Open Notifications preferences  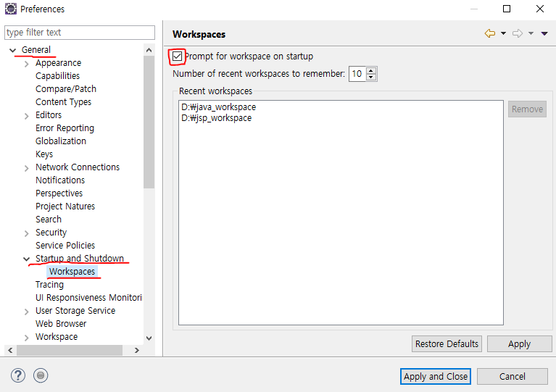60,180
